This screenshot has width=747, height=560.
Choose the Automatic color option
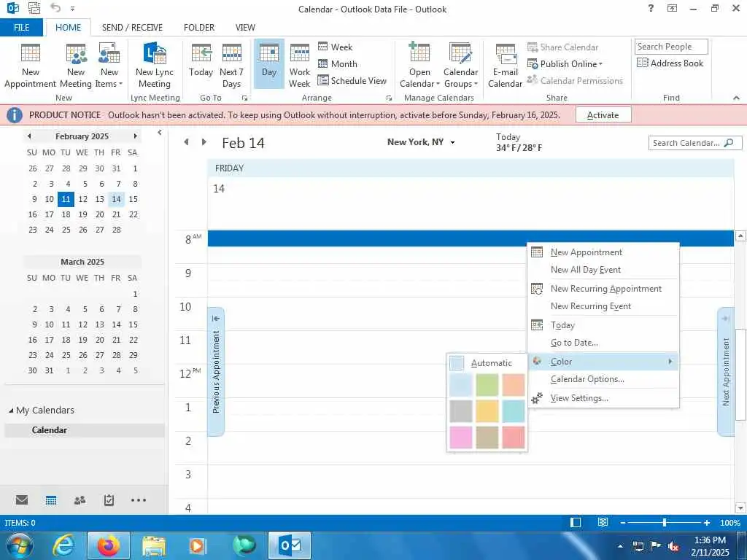pyautogui.click(x=487, y=363)
